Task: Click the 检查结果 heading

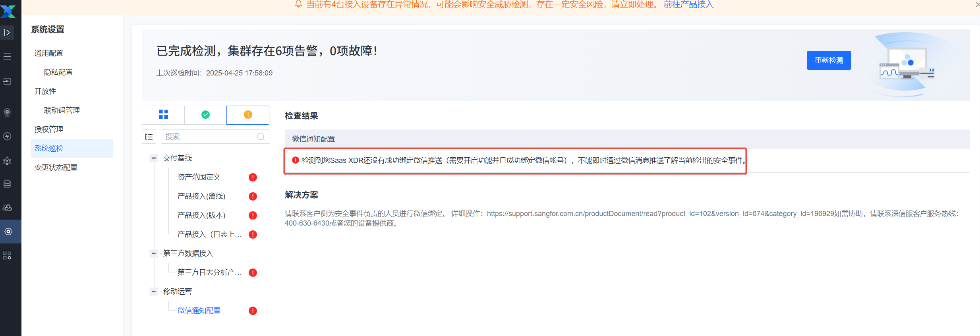Action: click(302, 116)
